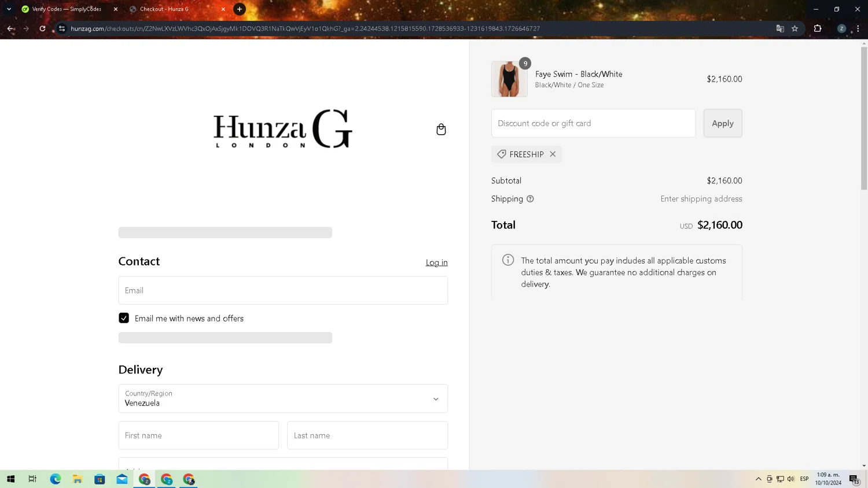Launch Microsoft Edge from taskbar
Screen dimensions: 868x488
pyautogui.click(x=56, y=479)
